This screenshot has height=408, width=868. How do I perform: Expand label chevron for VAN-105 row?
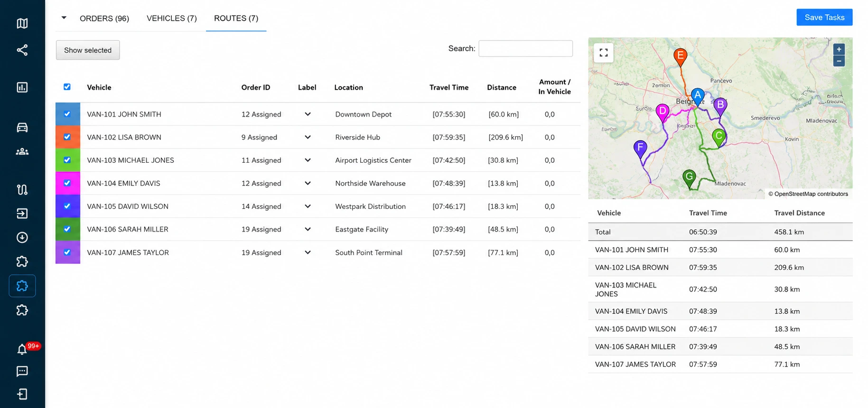pyautogui.click(x=308, y=206)
